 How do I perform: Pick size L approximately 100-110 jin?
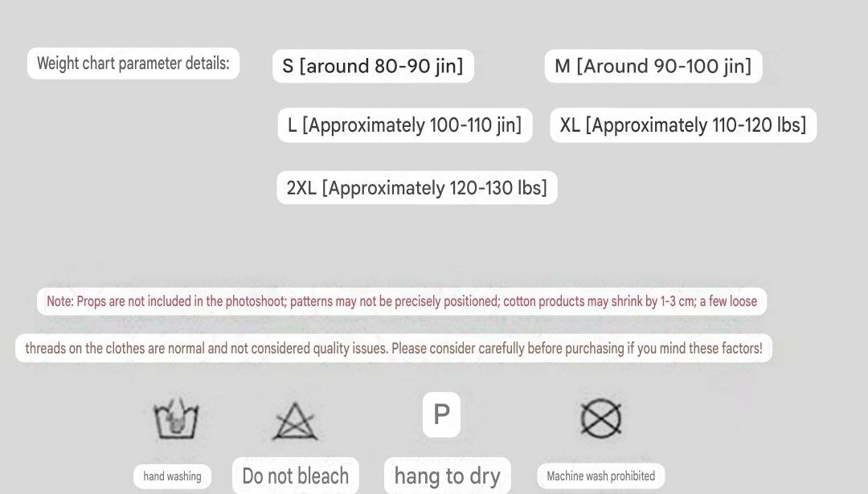tap(404, 125)
